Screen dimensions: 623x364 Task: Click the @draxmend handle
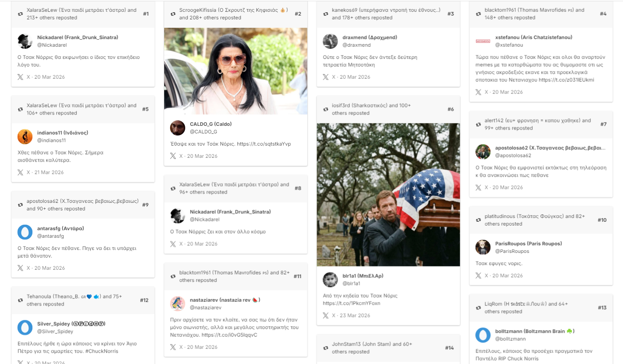pos(356,45)
